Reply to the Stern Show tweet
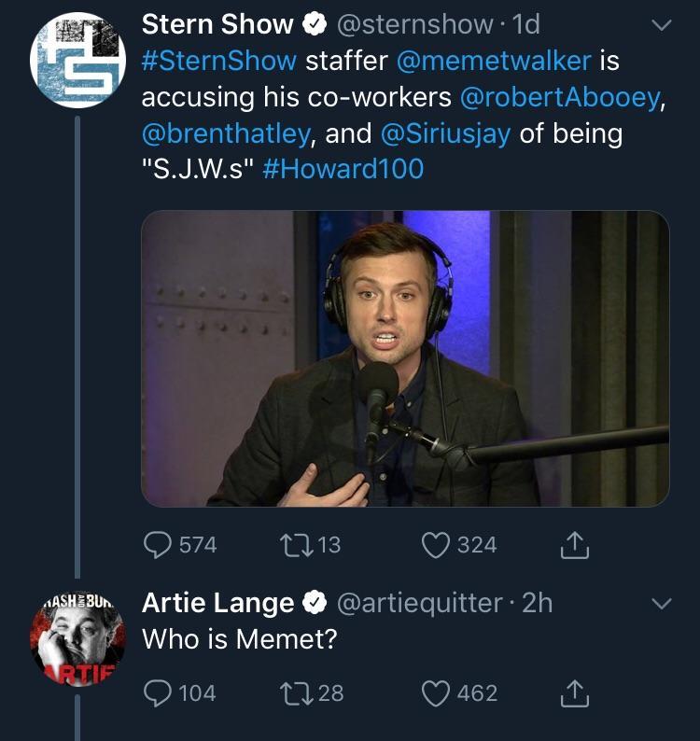Screen dimensions: 700x741 [x=157, y=544]
